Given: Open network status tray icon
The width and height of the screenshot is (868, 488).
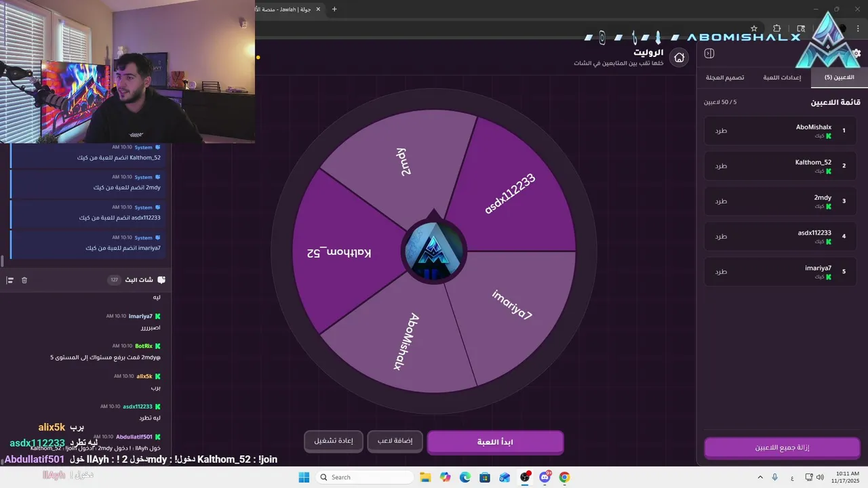Looking at the screenshot, I should (x=807, y=477).
